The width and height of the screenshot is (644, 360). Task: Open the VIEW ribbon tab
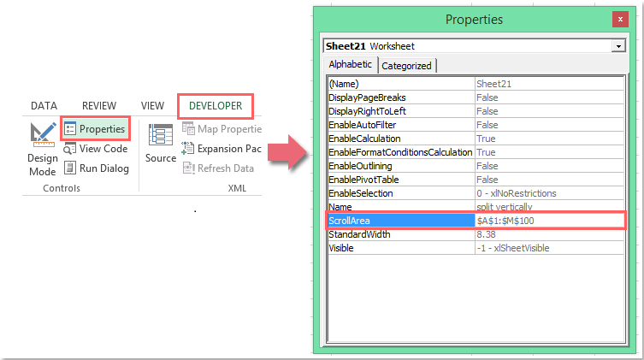click(x=152, y=106)
